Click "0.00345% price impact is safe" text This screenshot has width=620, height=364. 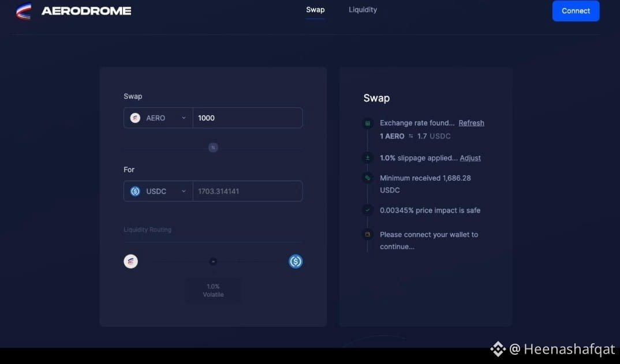tap(430, 210)
